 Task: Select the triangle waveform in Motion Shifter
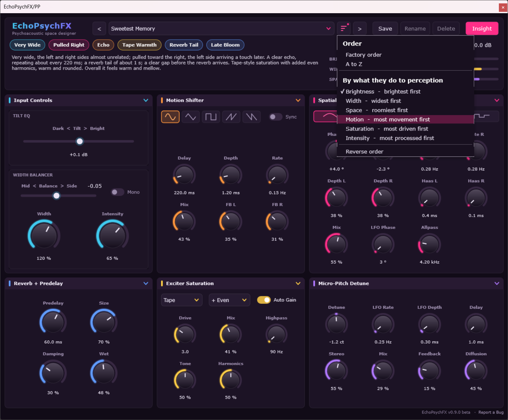click(190, 117)
